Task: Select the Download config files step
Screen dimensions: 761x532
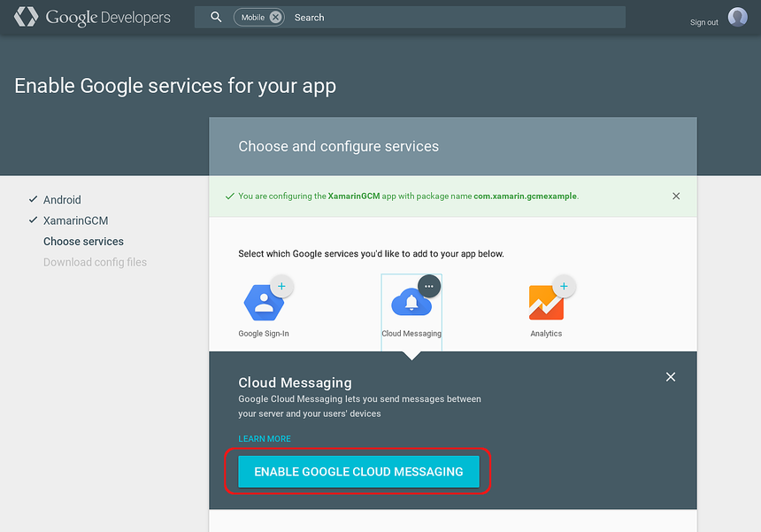Action: tap(95, 262)
